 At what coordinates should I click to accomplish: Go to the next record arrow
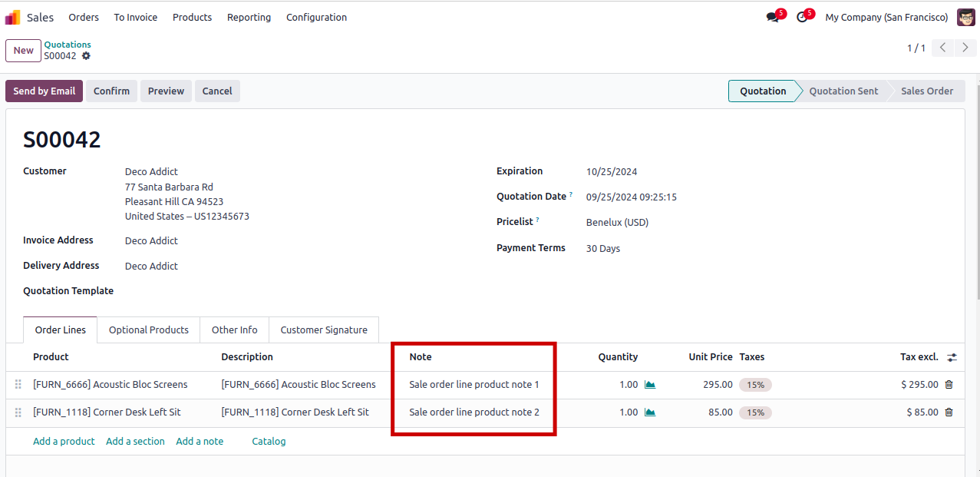tap(965, 48)
